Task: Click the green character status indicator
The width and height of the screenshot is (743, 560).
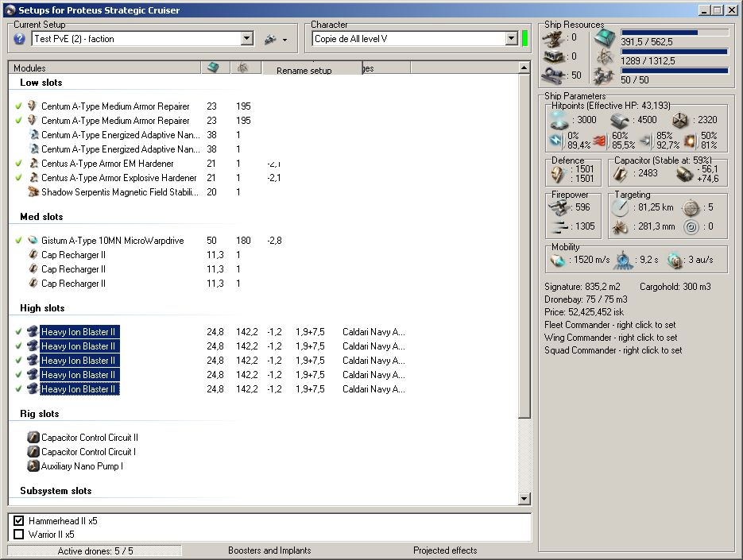Action: click(524, 38)
